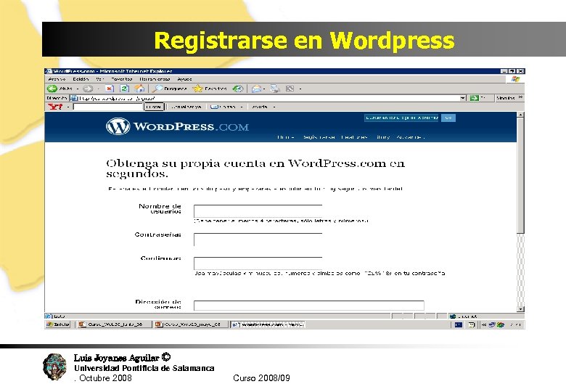This screenshot has height=392, width=566.
Task: Click the browser address bar URL
Action: 267,98
